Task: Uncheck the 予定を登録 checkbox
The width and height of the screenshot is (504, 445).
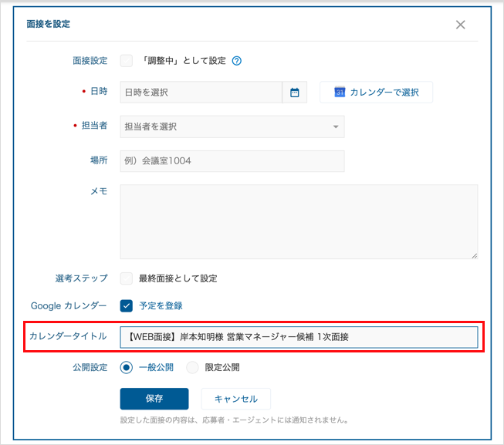Action: coord(127,306)
